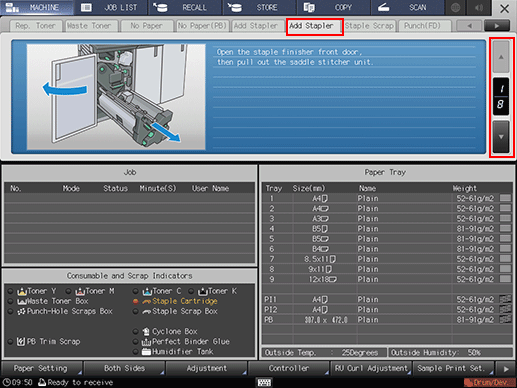
Task: Switch to the JOB LIST tab
Action: (111, 7)
